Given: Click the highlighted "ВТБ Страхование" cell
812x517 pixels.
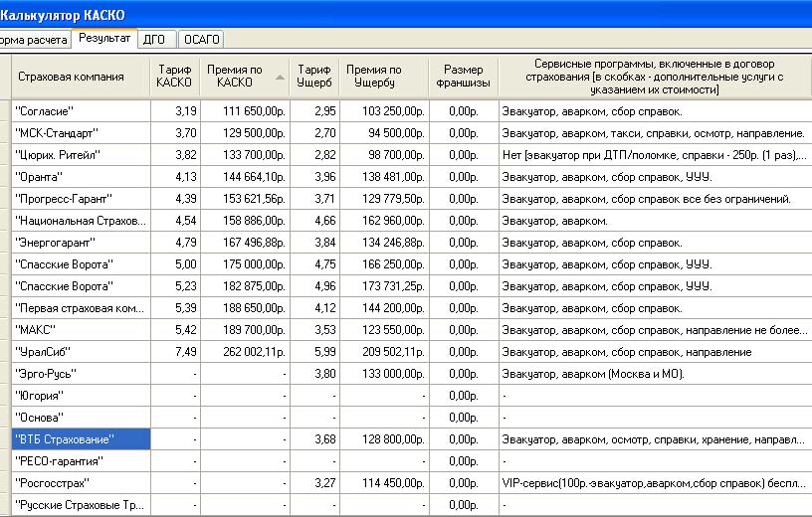Looking at the screenshot, I should click(81, 439).
